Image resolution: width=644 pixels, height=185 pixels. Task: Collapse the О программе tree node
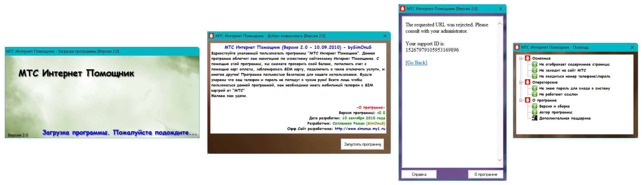[521, 100]
